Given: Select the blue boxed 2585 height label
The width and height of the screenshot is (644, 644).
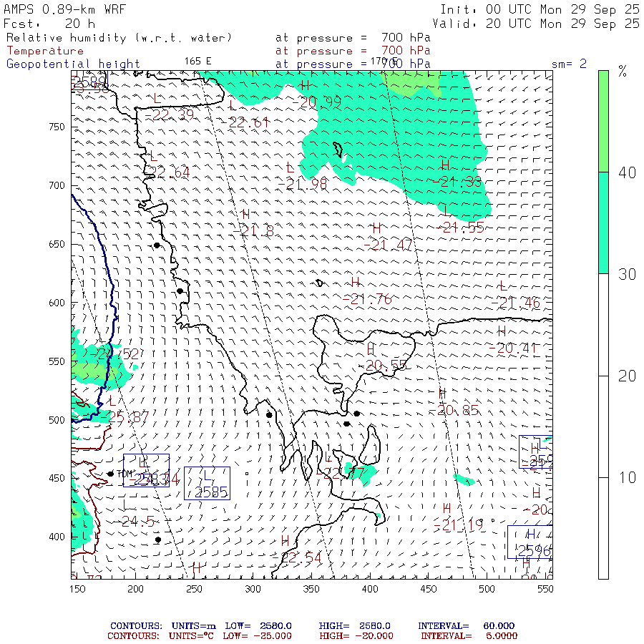Looking at the screenshot, I should 208,483.
